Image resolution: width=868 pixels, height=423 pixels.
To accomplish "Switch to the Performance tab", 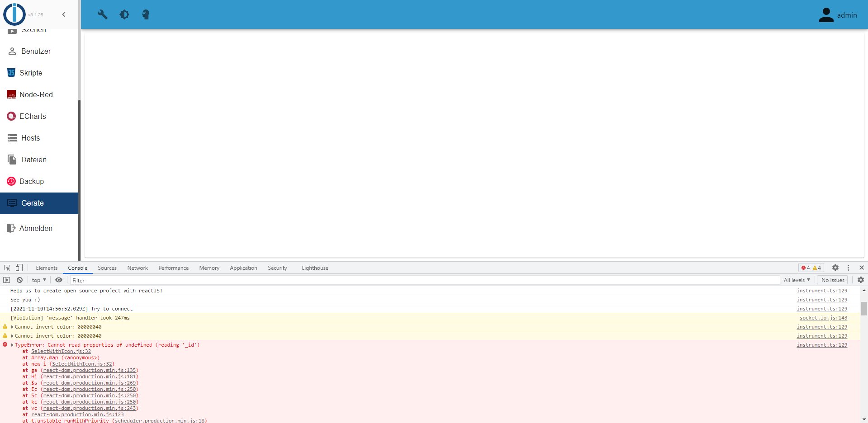I will point(173,268).
